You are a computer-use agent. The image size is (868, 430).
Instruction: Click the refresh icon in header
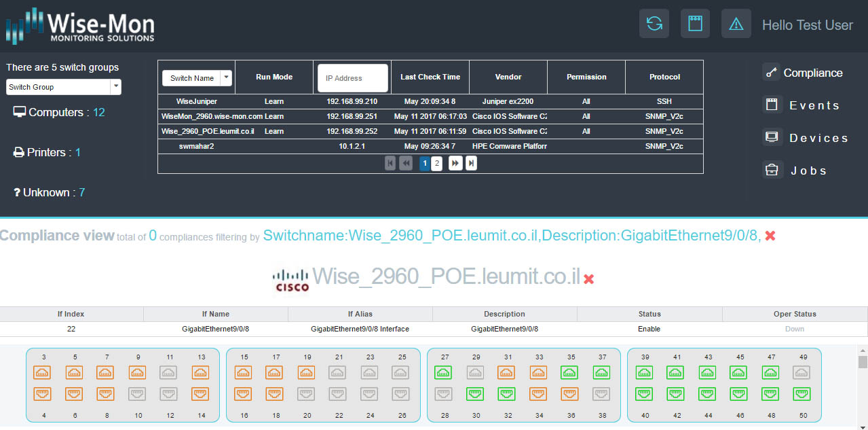coord(654,24)
